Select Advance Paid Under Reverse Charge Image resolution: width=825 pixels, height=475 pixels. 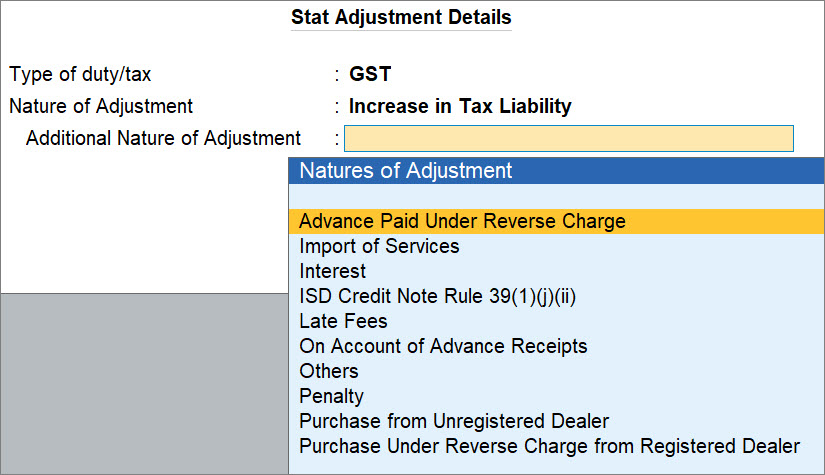click(x=556, y=221)
